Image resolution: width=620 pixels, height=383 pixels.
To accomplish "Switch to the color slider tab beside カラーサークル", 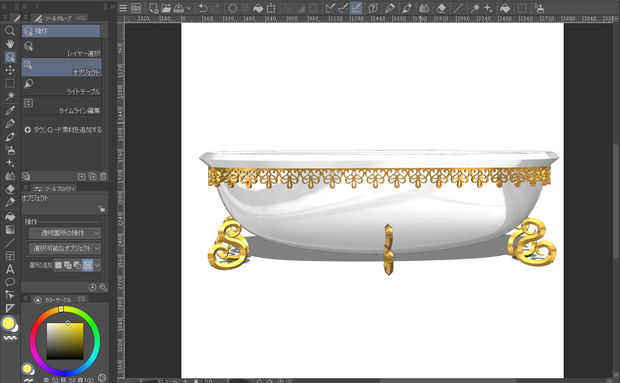I will pos(81,299).
